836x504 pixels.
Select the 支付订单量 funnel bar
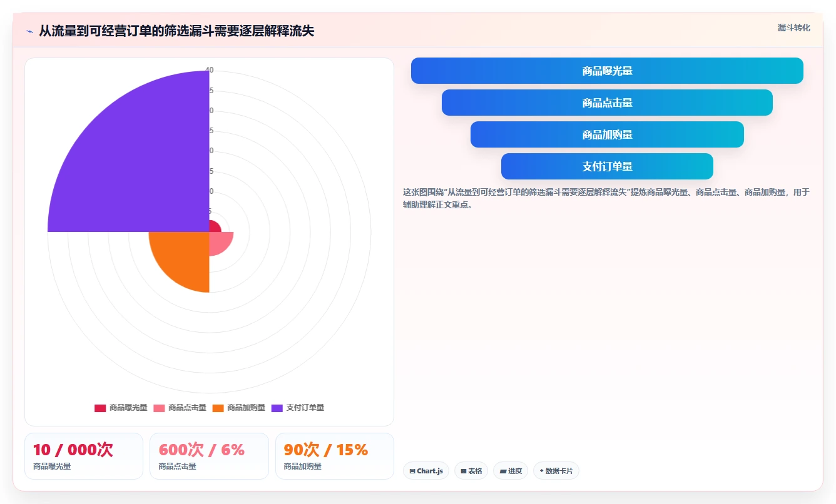tap(607, 166)
